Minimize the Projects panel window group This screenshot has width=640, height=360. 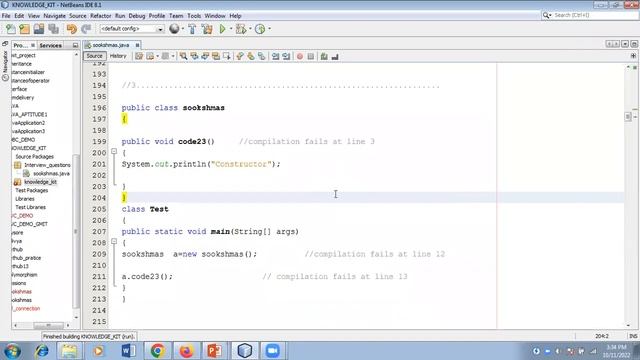coord(75,45)
